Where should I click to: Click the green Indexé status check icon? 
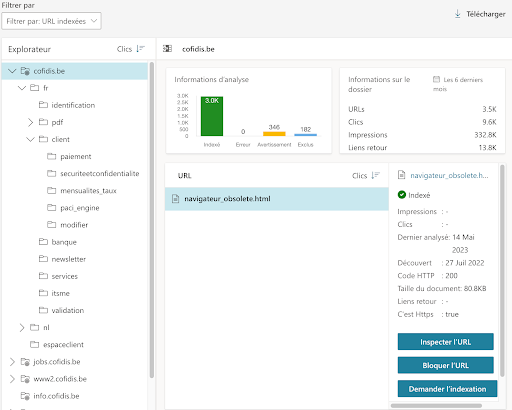click(x=402, y=195)
